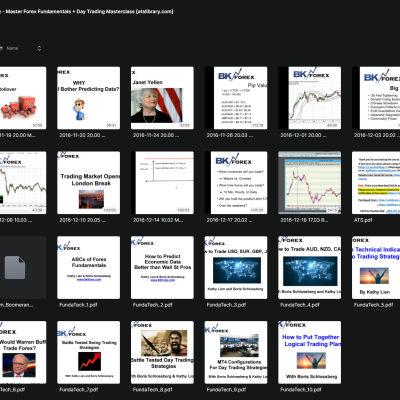
Task: Open the Janet Yellen video thumbnail
Action: (162, 98)
